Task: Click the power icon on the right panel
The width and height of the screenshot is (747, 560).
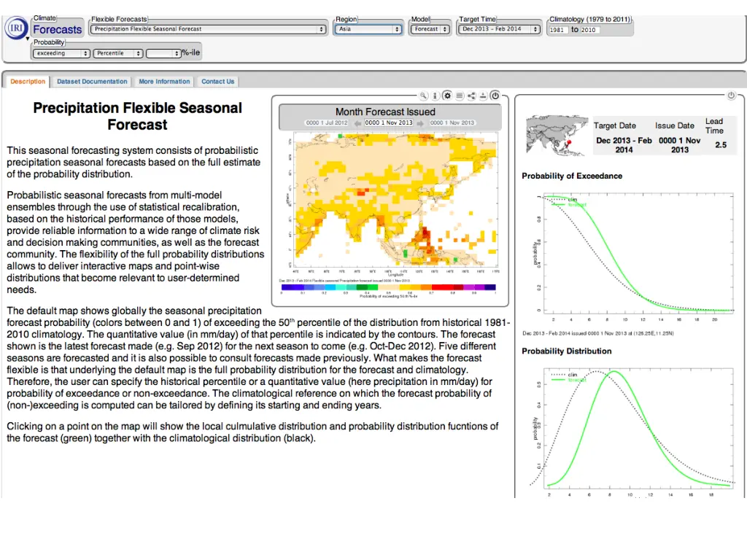Action: pos(731,96)
